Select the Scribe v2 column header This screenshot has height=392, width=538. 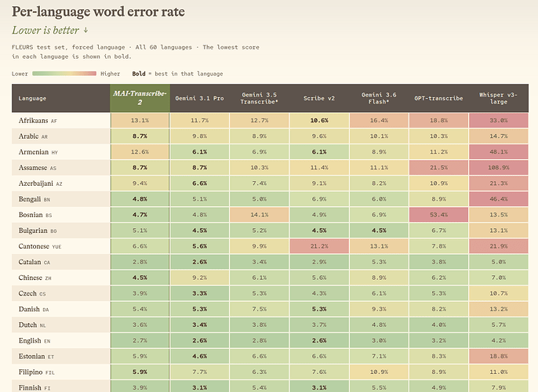coord(319,98)
